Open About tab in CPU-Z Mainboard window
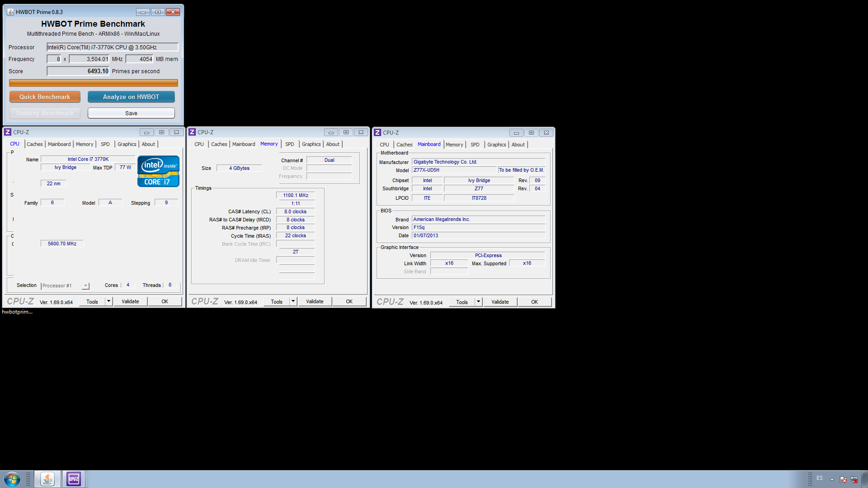 pos(518,145)
